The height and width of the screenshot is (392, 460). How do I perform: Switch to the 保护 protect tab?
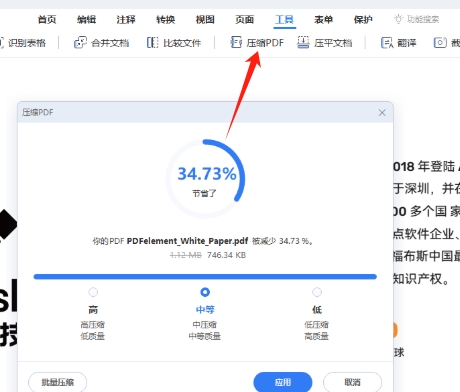[x=363, y=20]
